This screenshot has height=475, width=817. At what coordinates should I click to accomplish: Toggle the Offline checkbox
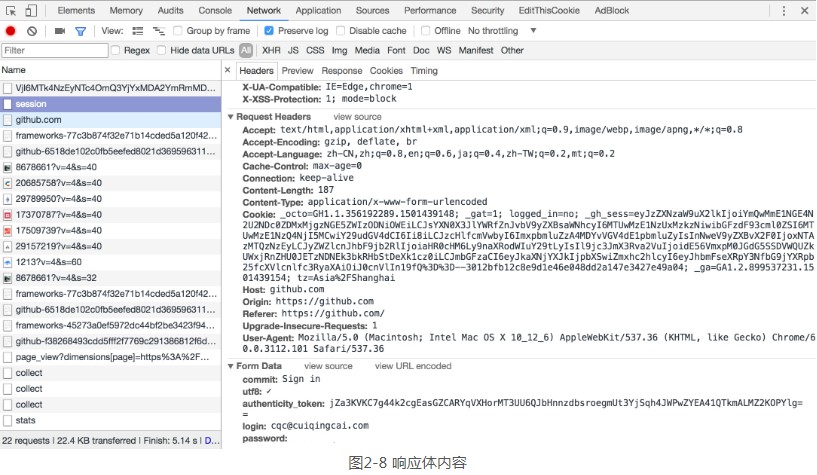425,31
